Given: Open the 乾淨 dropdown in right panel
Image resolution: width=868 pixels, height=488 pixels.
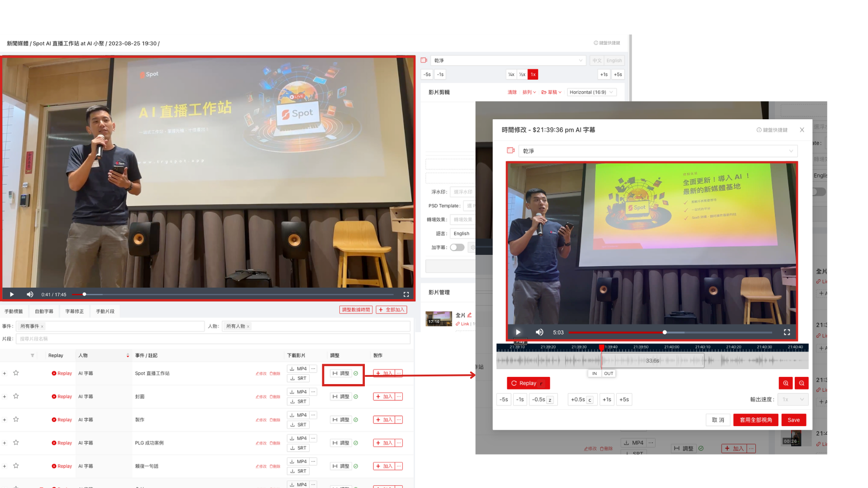Looking at the screenshot, I should (x=508, y=60).
